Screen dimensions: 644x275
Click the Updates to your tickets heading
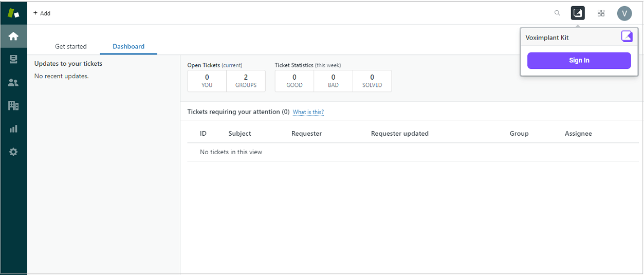pos(68,64)
